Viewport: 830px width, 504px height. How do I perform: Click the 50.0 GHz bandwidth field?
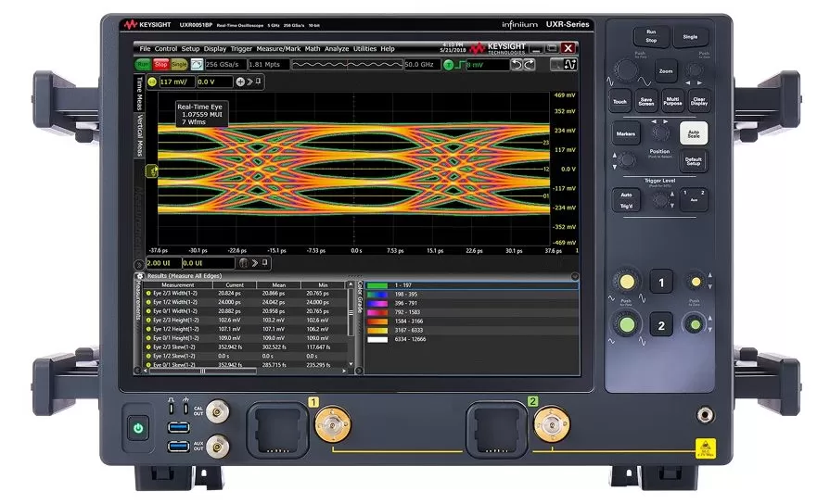pos(421,65)
